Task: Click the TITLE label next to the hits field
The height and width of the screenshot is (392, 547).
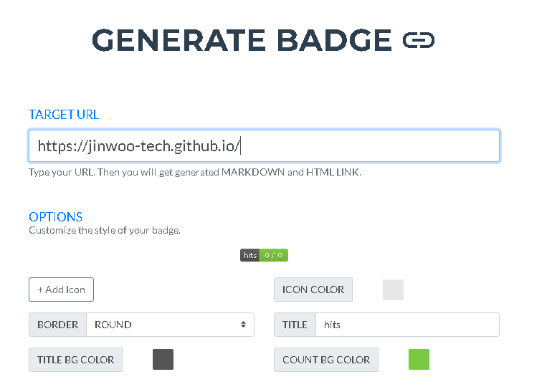Action: (x=295, y=325)
